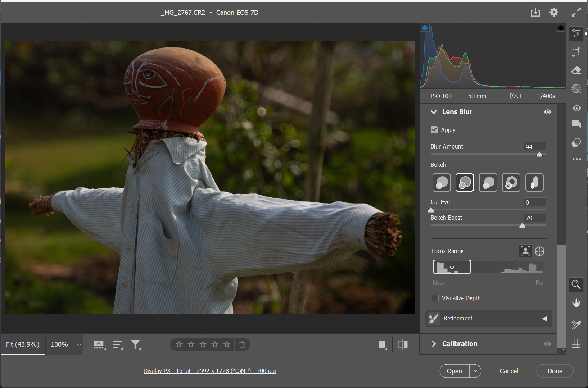Screen dimensions: 588x388
Task: Click the Done button
Action: (x=555, y=371)
